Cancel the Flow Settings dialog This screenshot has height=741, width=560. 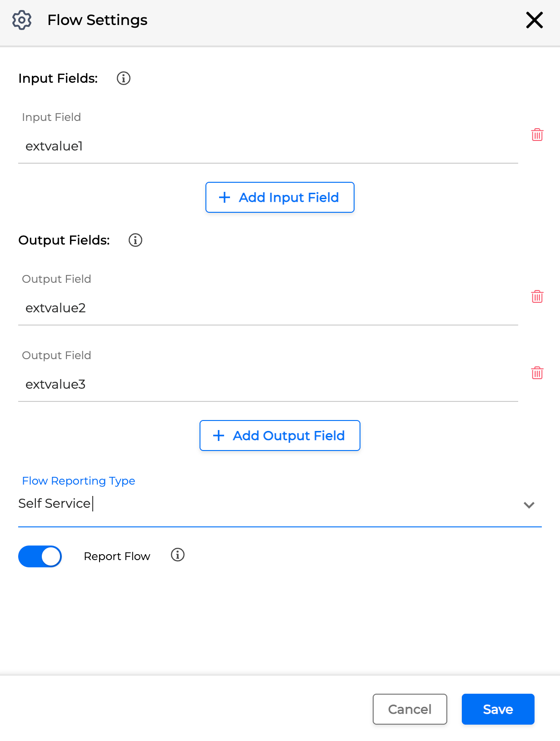pos(410,709)
